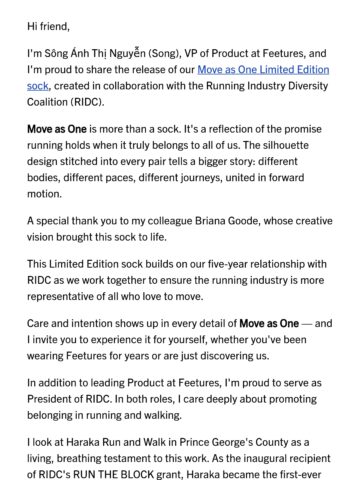The image size is (360, 480).
Task: Click "representative of all who love to move."
Action: tap(115, 296)
